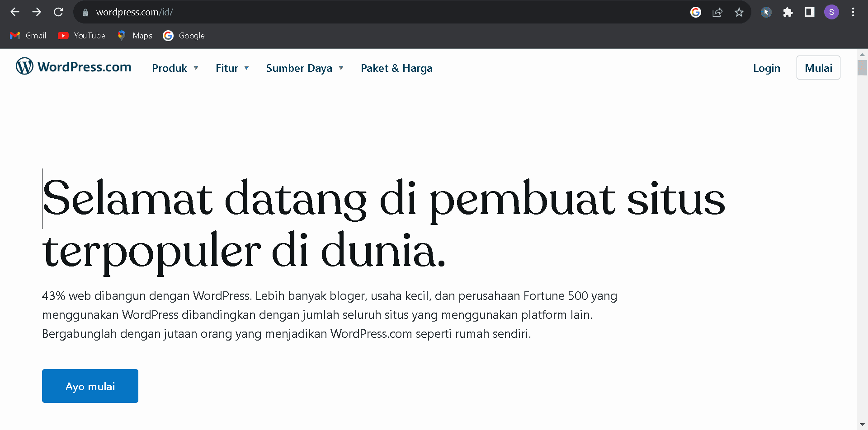Click the Ayo mulai button
The height and width of the screenshot is (430, 868).
point(90,386)
